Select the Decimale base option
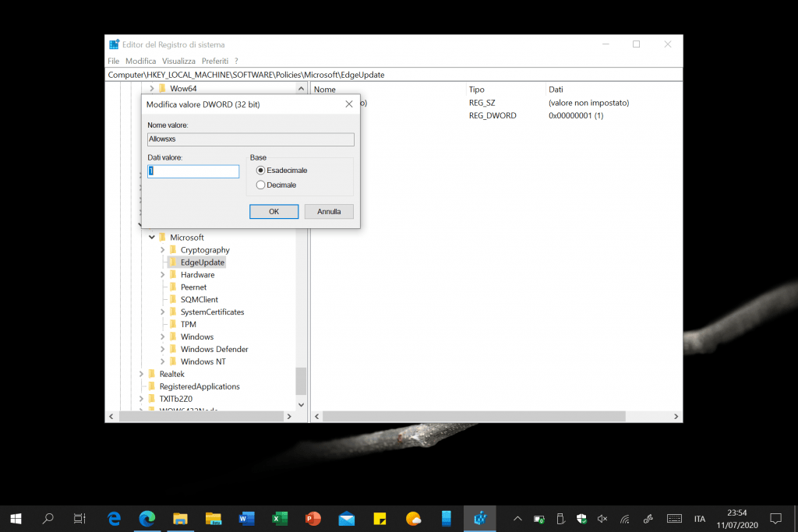Screen dimensions: 798x532 click(261, 185)
